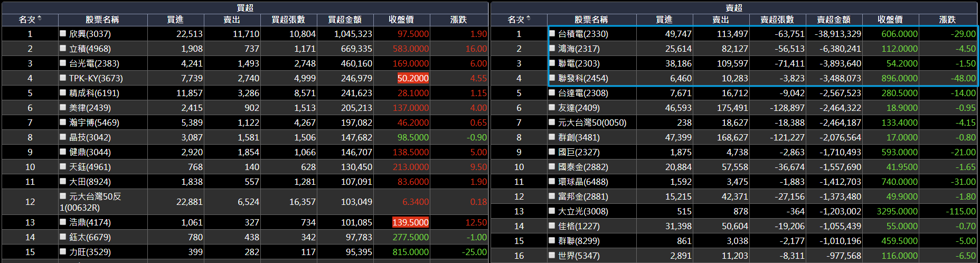Check the TPK-KY(3673) box
Viewport: 980px width, 263px height.
[x=63, y=78]
